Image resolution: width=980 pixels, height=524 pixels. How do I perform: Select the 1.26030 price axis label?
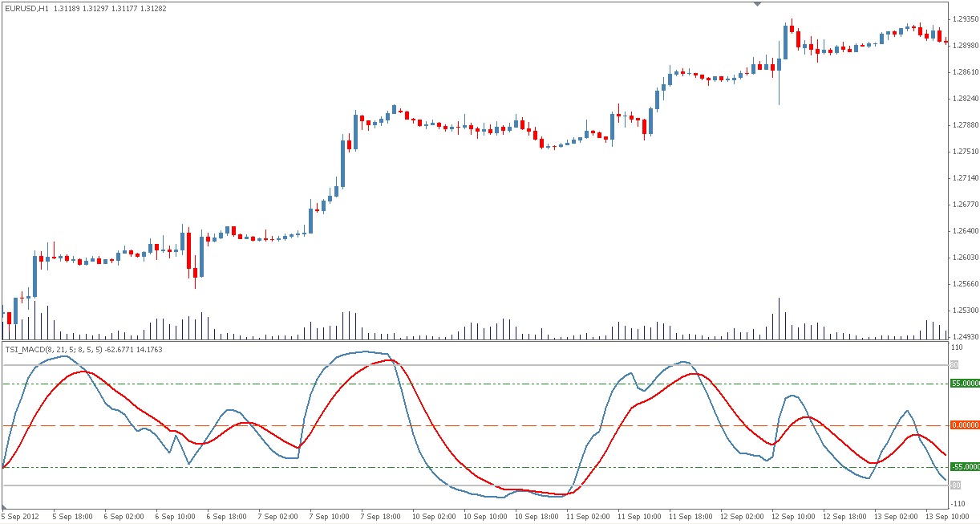click(x=966, y=257)
